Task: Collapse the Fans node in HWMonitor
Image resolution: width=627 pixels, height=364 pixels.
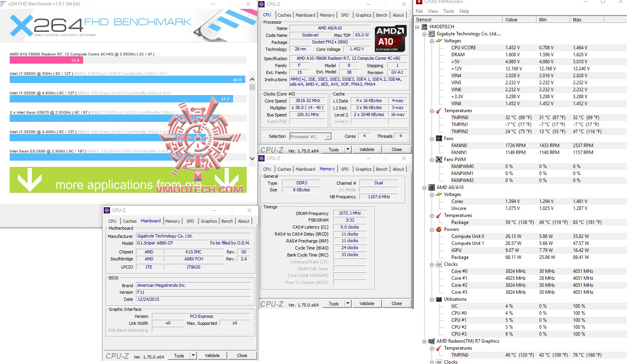Action: pyautogui.click(x=432, y=139)
